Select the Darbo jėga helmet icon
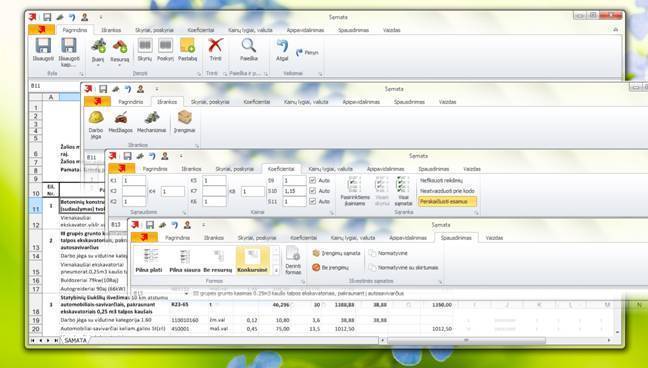 [x=96, y=117]
